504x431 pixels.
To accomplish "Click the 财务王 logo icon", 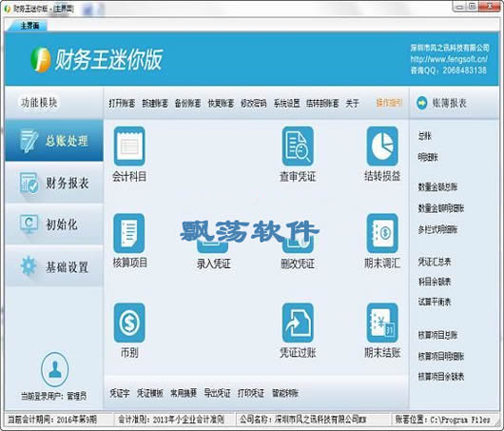I will pos(41,60).
